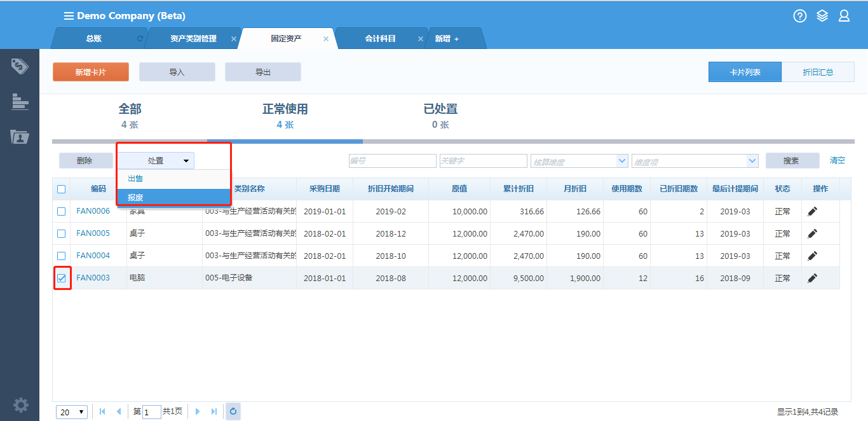Image resolution: width=868 pixels, height=421 pixels.
Task: Open asset link FAN0003
Action: pos(93,278)
